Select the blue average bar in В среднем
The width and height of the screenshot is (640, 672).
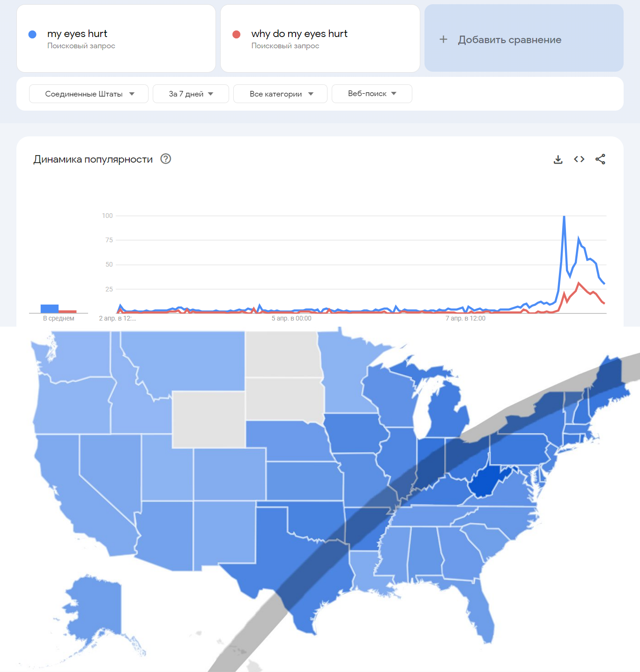coord(50,308)
